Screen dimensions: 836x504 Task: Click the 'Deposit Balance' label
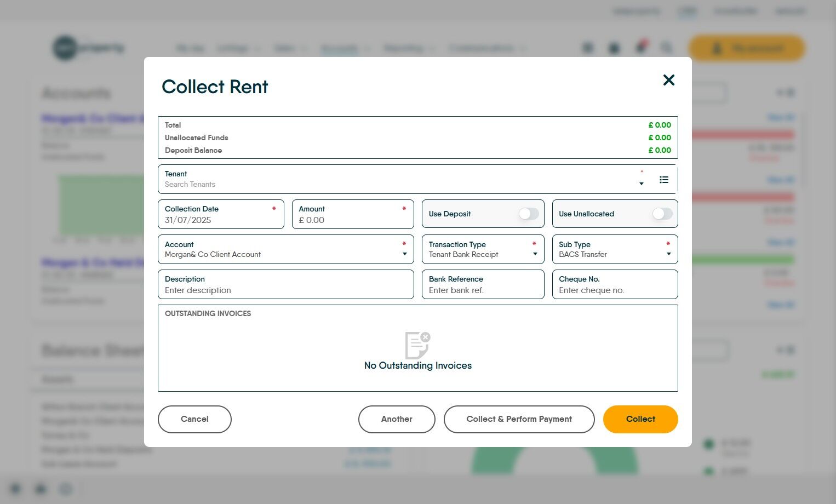click(x=193, y=150)
